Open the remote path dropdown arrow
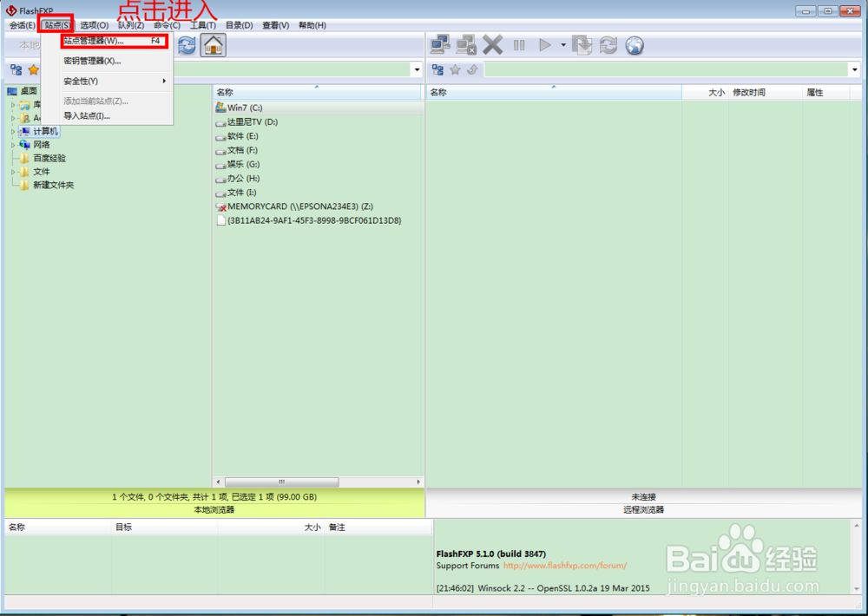Screen dimensions: 868x616 pos(855,69)
